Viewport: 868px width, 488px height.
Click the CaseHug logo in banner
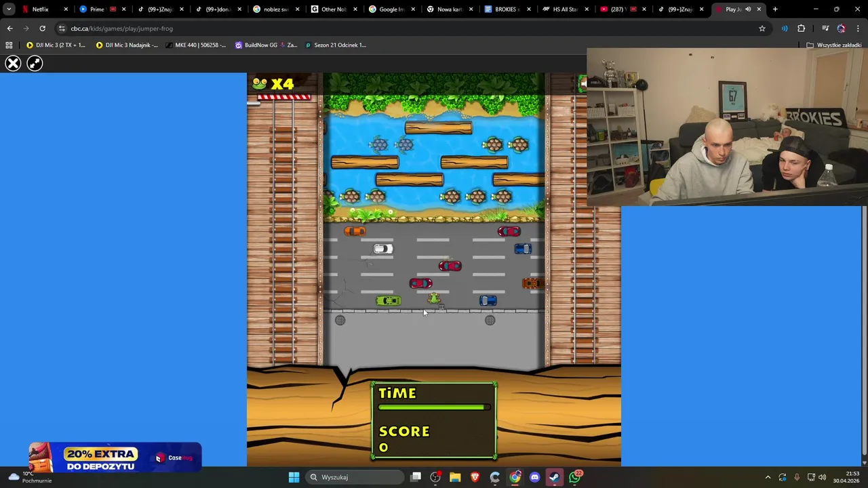click(175, 458)
